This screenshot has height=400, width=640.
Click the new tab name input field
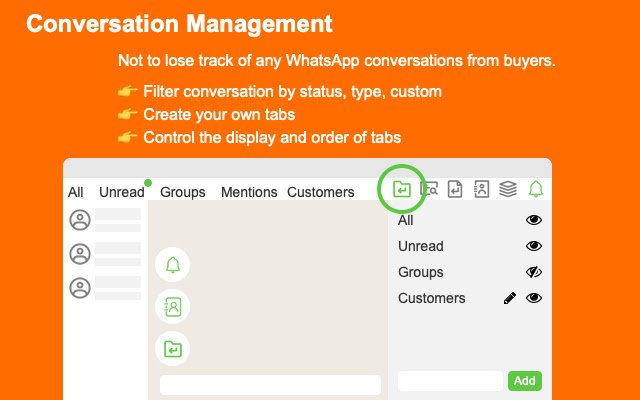[451, 381]
